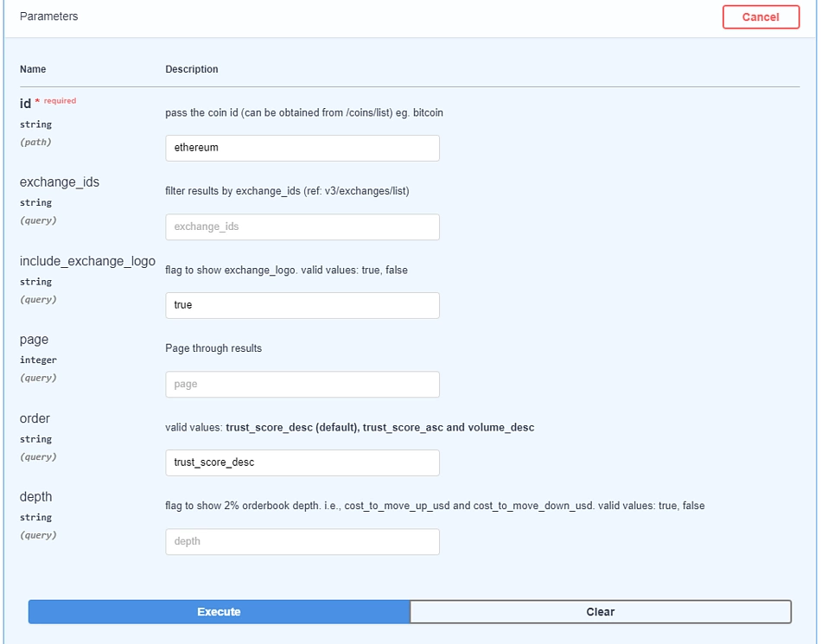The image size is (821, 644).
Task: Select the include_exchange_logo field with true
Action: click(x=302, y=305)
